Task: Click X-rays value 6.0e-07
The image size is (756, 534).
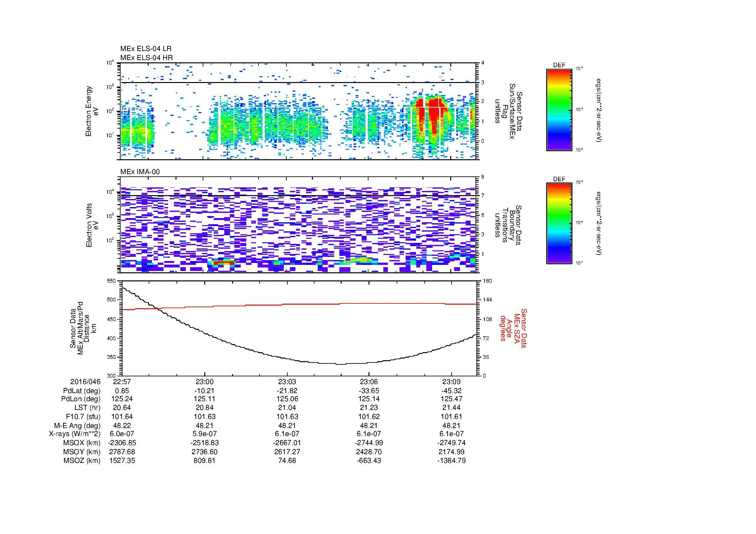Action: pyautogui.click(x=122, y=434)
